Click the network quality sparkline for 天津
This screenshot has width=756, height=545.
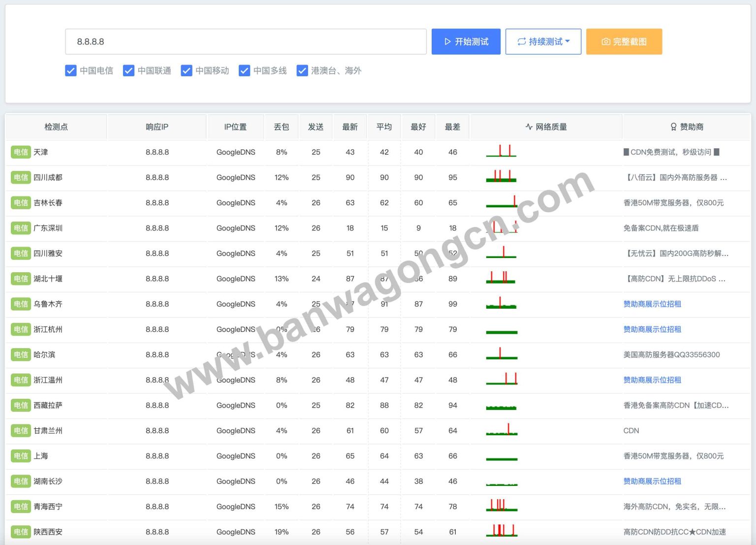tap(501, 152)
